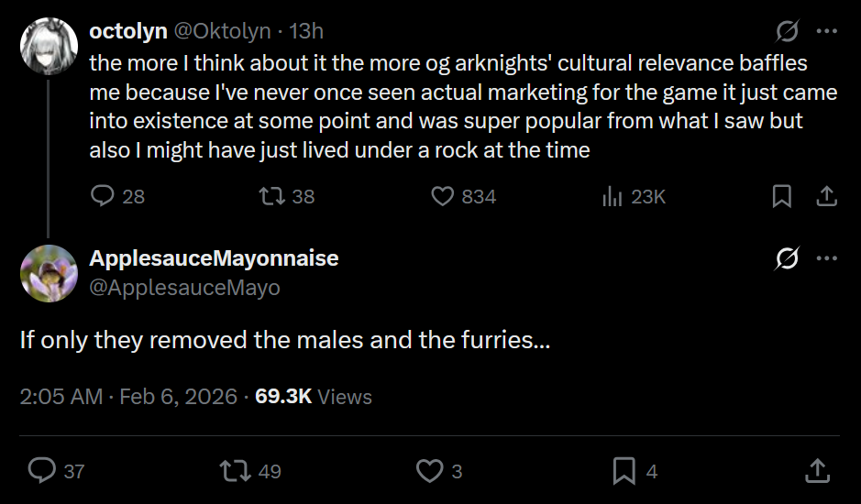Repost ApplesauceMayonnaise's tweet with 49 reposts
The width and height of the screenshot is (861, 504).
click(235, 471)
